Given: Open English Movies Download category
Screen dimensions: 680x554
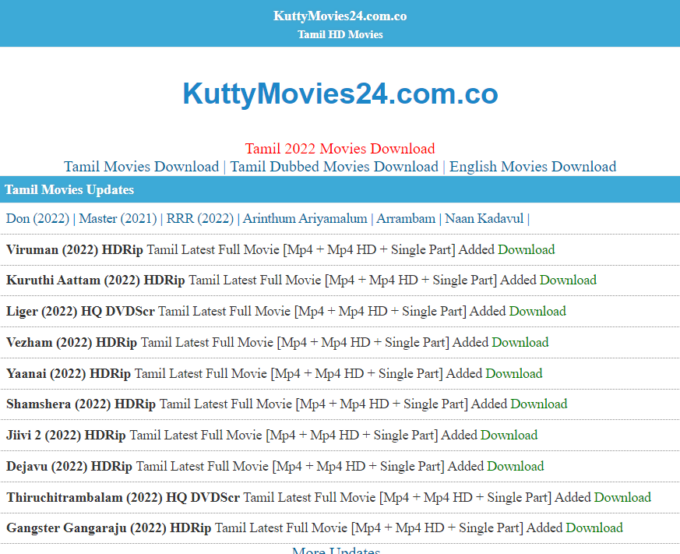Looking at the screenshot, I should click(x=533, y=167).
